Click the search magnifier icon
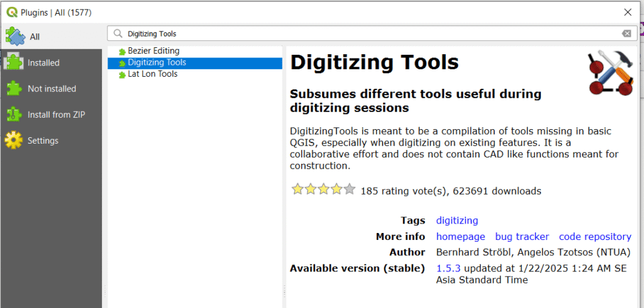Viewport: 644px width, 308px height. coord(118,34)
